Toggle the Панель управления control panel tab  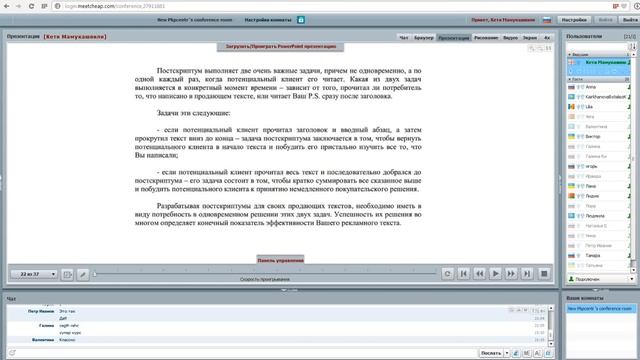click(280, 260)
